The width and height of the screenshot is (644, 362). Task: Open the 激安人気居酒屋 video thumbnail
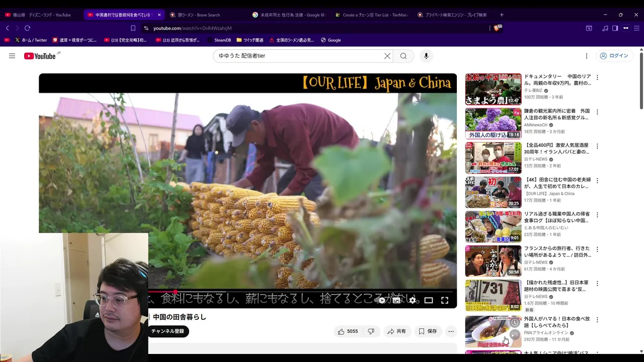[x=493, y=158]
